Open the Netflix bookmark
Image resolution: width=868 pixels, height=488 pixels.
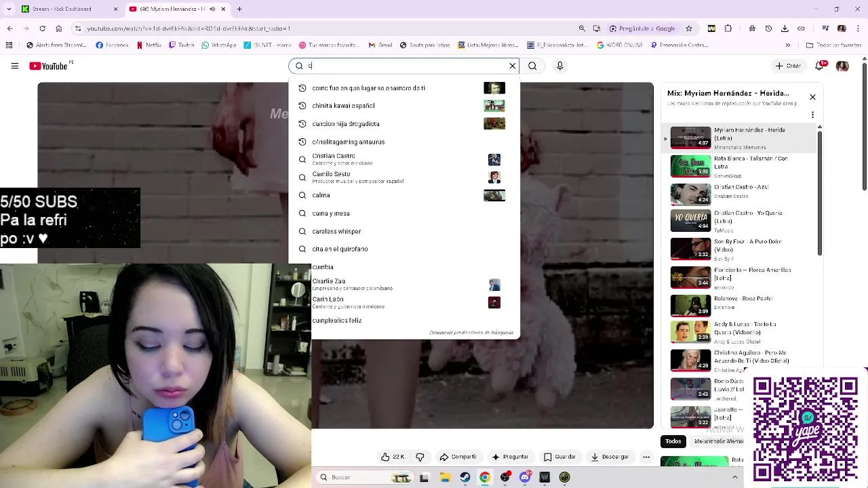click(x=149, y=45)
